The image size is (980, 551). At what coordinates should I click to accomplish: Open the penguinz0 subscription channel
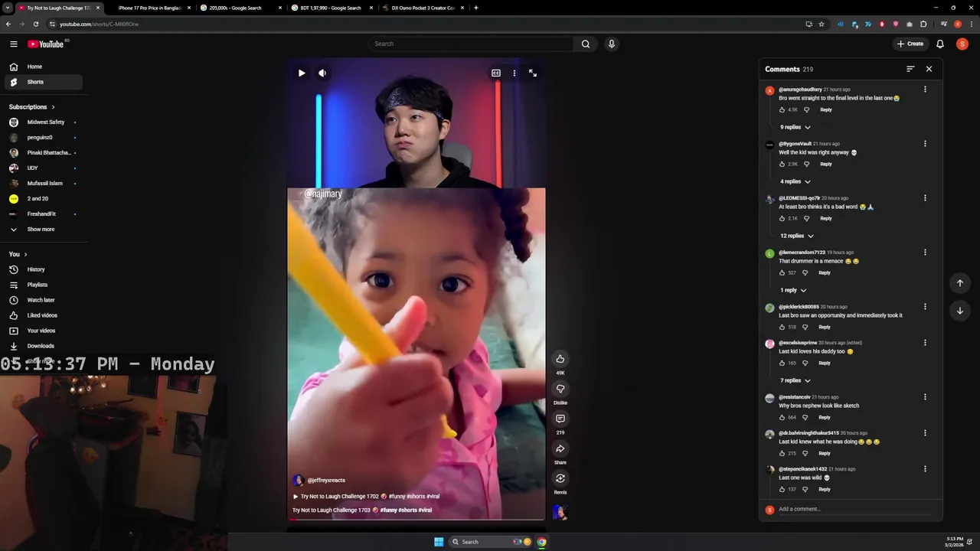click(44, 138)
